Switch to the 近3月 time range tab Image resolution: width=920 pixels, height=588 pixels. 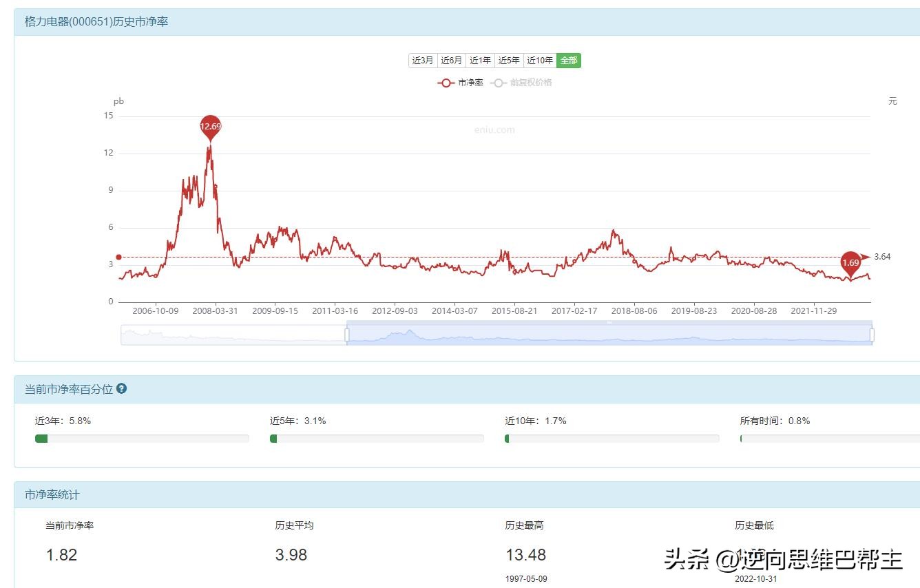[x=422, y=61]
